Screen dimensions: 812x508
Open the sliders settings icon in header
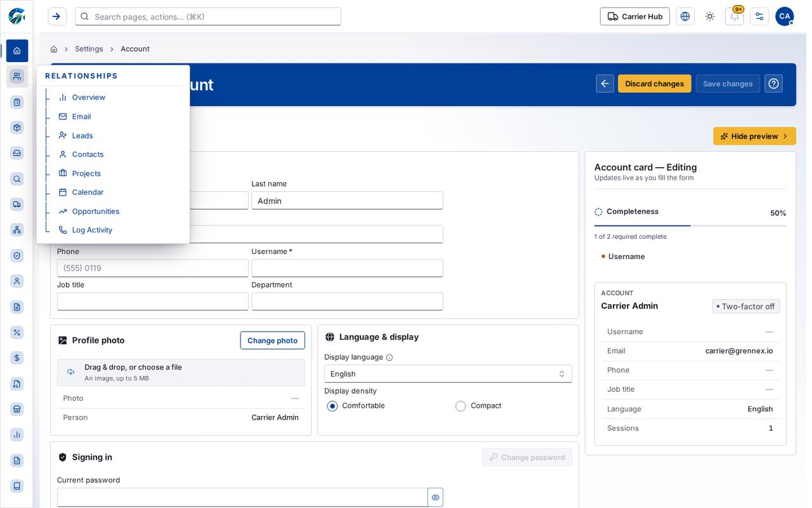tap(759, 17)
